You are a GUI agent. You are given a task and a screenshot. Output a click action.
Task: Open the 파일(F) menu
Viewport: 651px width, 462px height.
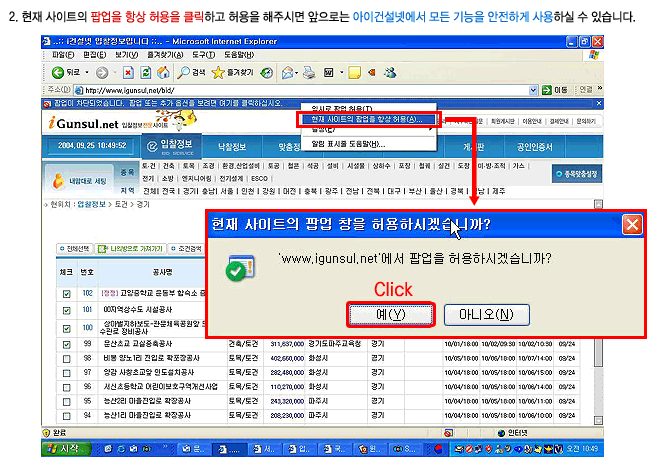pos(63,55)
